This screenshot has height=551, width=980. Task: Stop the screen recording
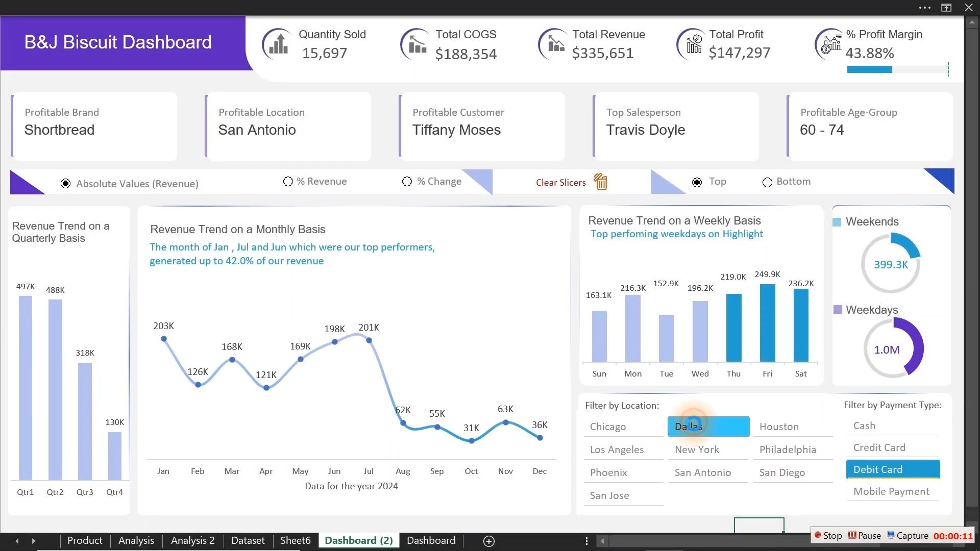tap(828, 536)
